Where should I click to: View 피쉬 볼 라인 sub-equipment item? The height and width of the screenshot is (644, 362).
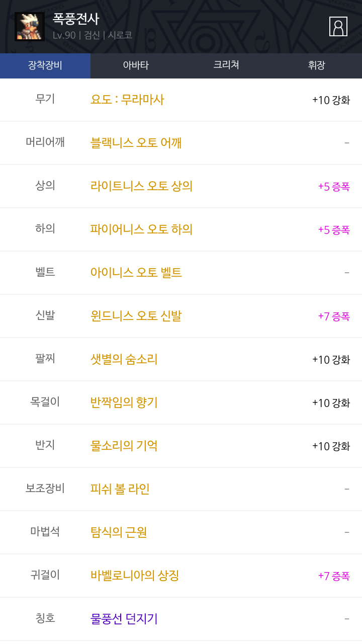point(120,489)
